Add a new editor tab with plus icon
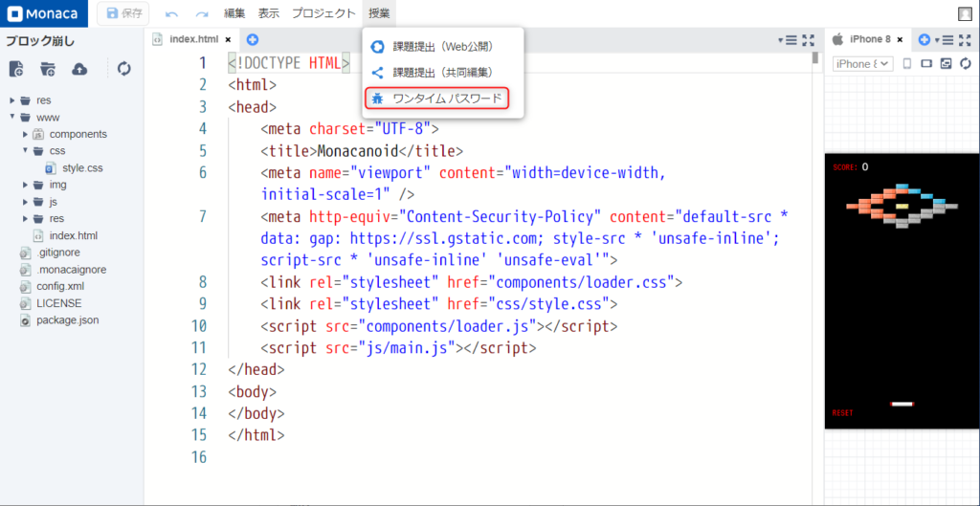 [x=253, y=39]
